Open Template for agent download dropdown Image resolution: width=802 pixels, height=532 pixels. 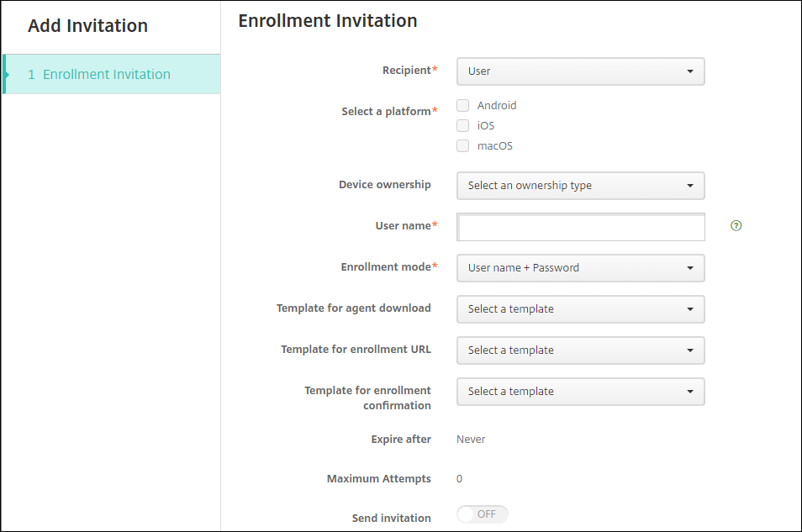(x=580, y=309)
